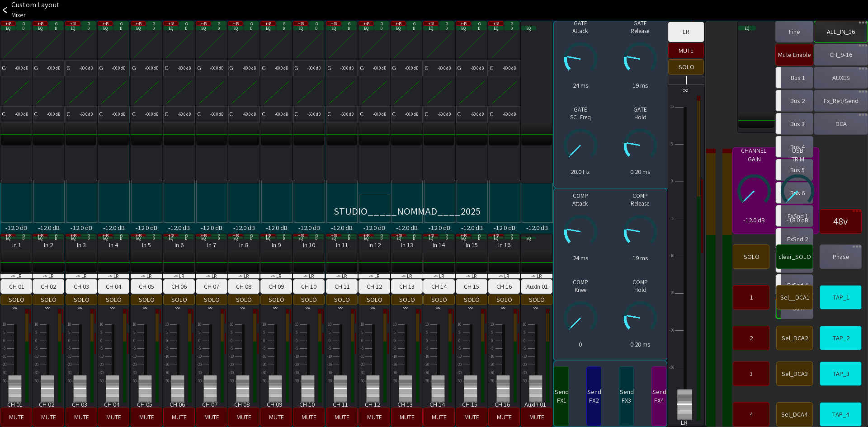The width and height of the screenshot is (868, 427).
Task: Turn on Mute Enable
Action: click(794, 55)
